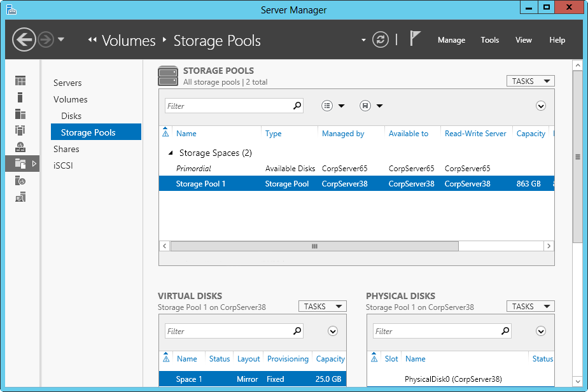Refresh the Server Manager view
588x392 pixels.
click(381, 39)
